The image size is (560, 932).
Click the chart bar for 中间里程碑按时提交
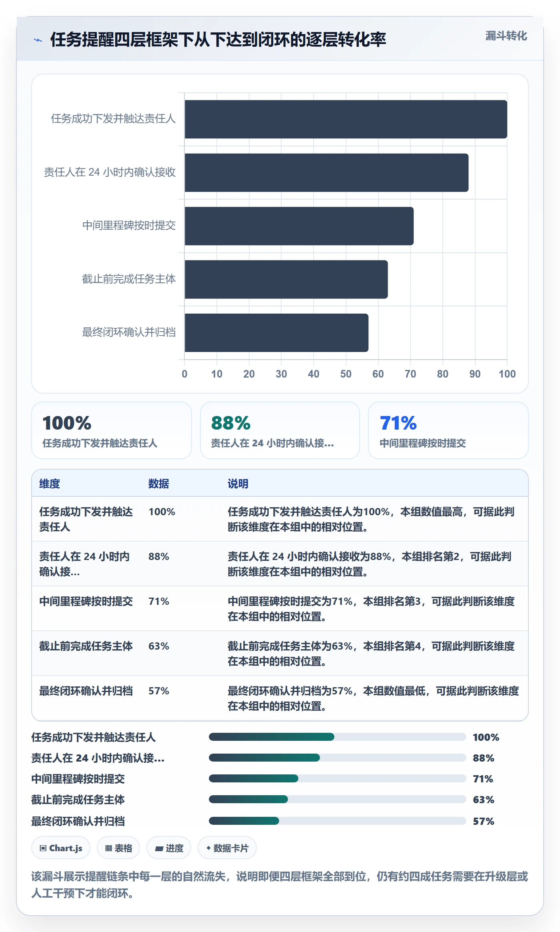299,226
